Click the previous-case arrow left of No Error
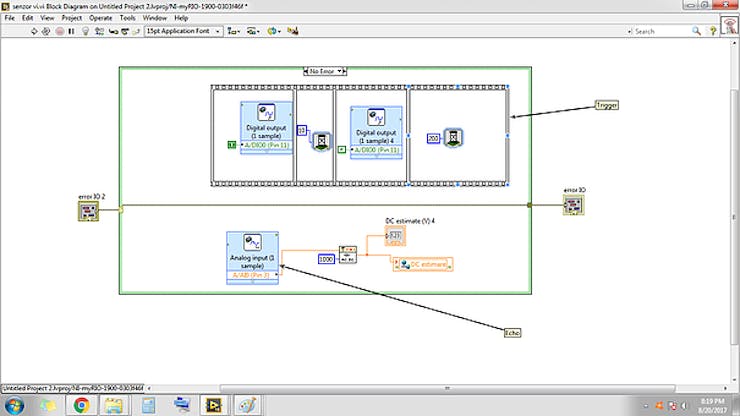This screenshot has height=416, width=740. 305,71
